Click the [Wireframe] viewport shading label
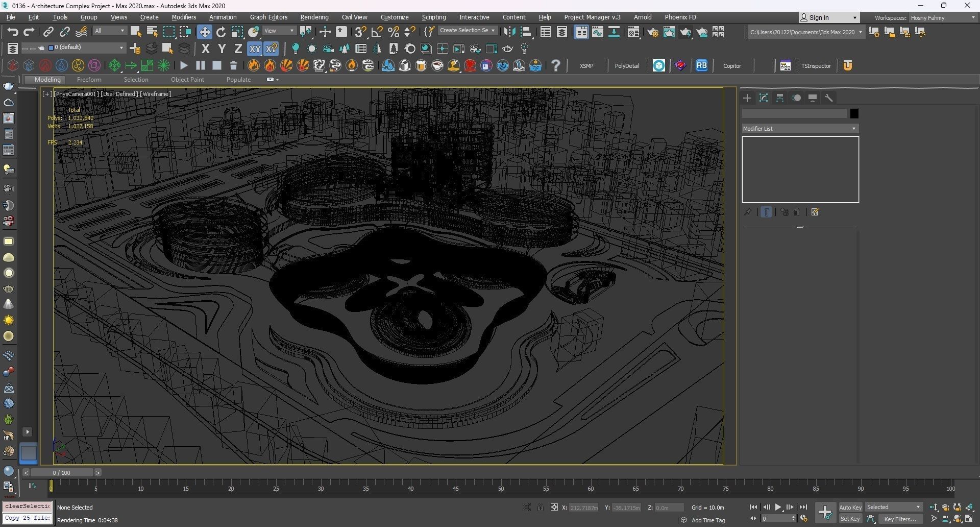 coord(156,94)
